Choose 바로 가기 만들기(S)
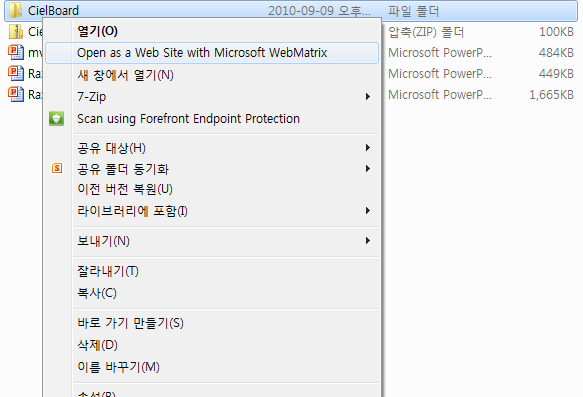583x397 pixels. point(212,323)
